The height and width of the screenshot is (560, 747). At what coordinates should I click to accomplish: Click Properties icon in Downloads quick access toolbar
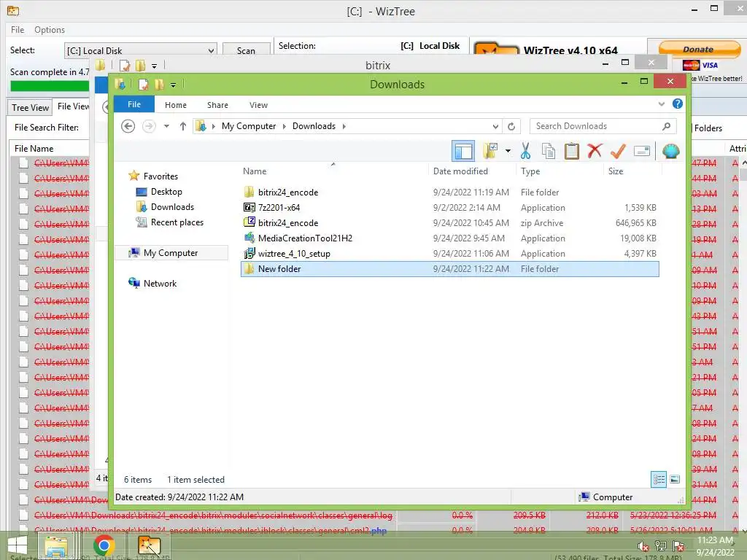click(144, 85)
